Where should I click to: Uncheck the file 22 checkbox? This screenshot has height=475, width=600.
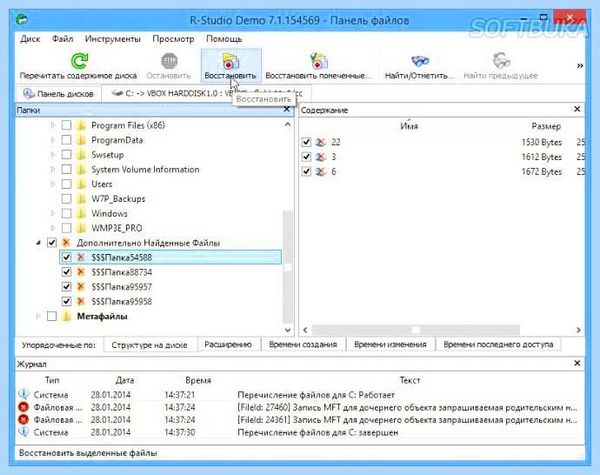[306, 142]
